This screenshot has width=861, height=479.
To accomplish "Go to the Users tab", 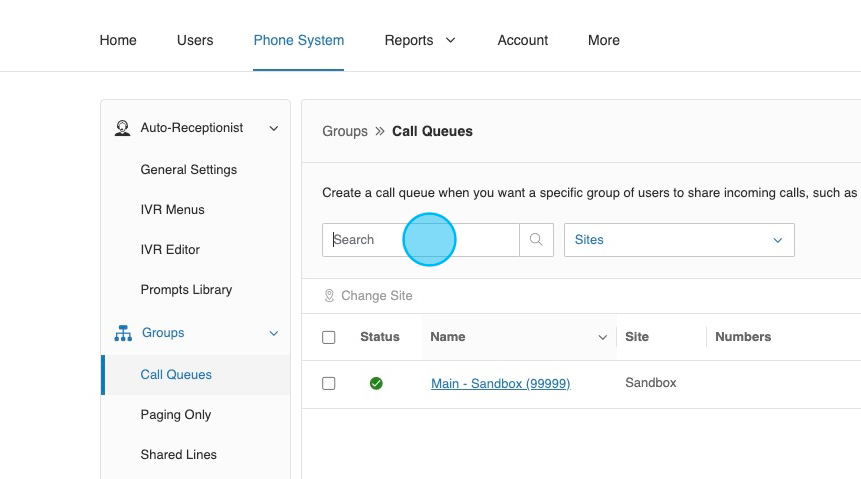I will click(x=195, y=40).
